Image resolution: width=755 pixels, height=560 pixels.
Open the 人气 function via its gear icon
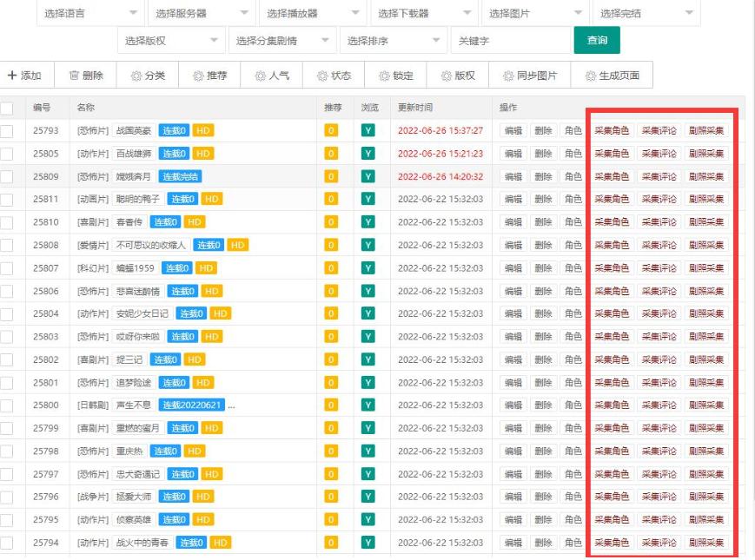pos(259,75)
